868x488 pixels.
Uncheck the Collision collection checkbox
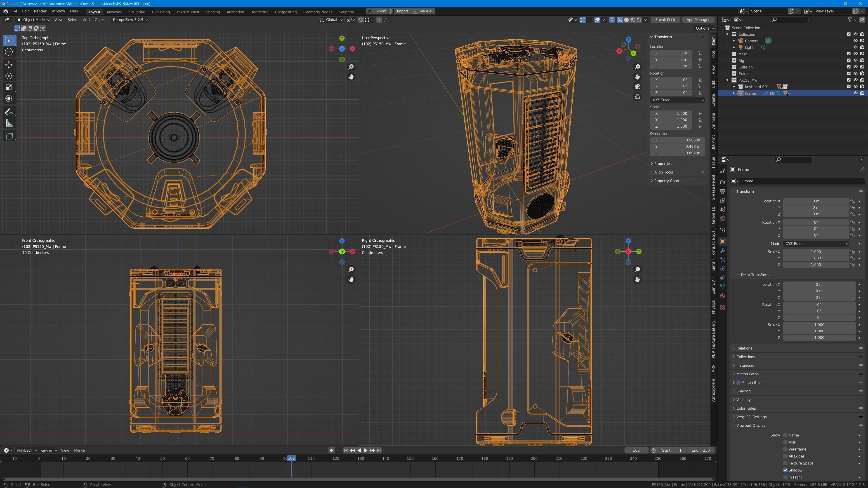pyautogui.click(x=849, y=67)
